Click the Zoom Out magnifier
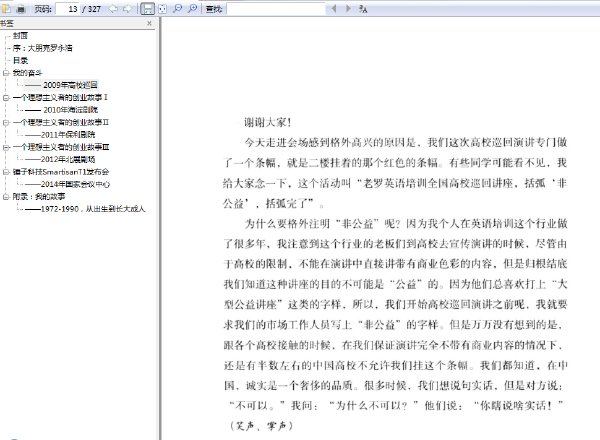This screenshot has width=600, height=440. 177,8
